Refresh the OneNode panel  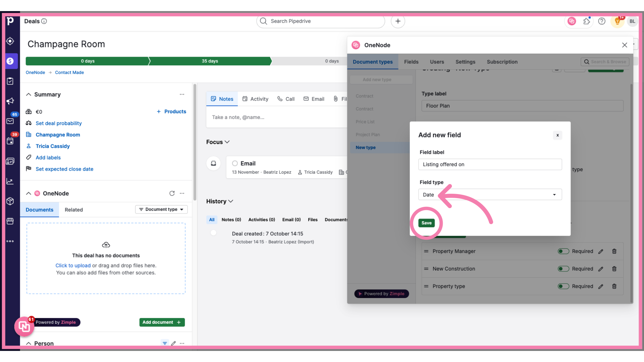click(172, 193)
